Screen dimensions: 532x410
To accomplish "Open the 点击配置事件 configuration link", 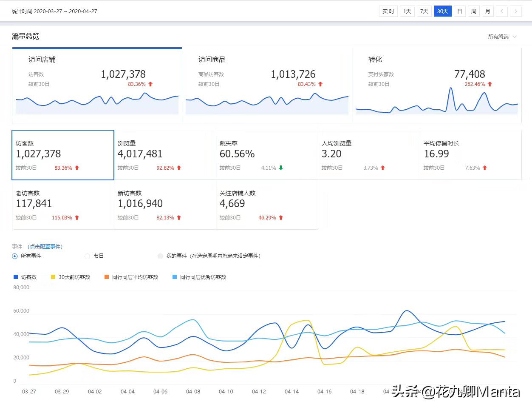I will point(45,246).
